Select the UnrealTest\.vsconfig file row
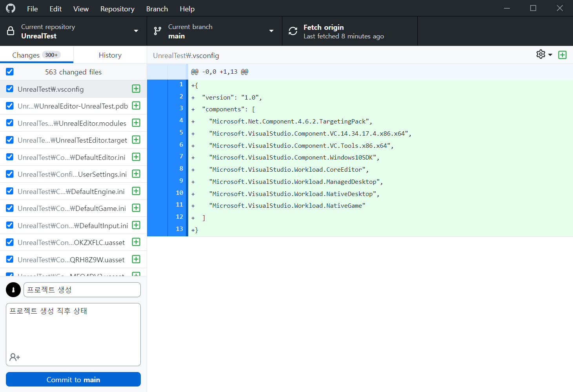 [73, 89]
